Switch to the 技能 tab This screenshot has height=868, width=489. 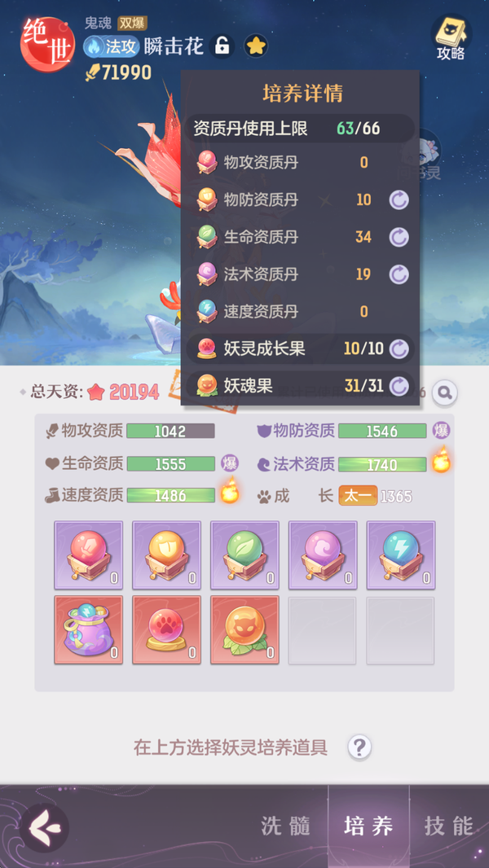[x=449, y=826]
